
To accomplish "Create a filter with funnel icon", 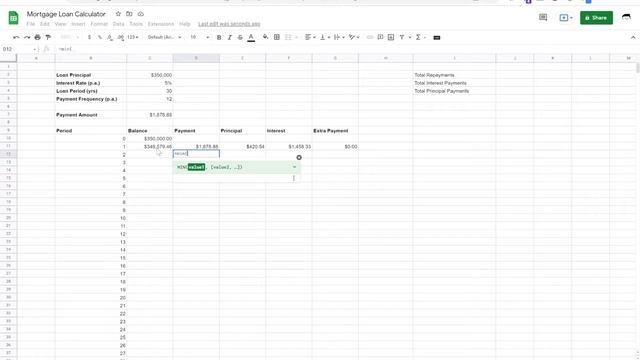I will [402, 37].
